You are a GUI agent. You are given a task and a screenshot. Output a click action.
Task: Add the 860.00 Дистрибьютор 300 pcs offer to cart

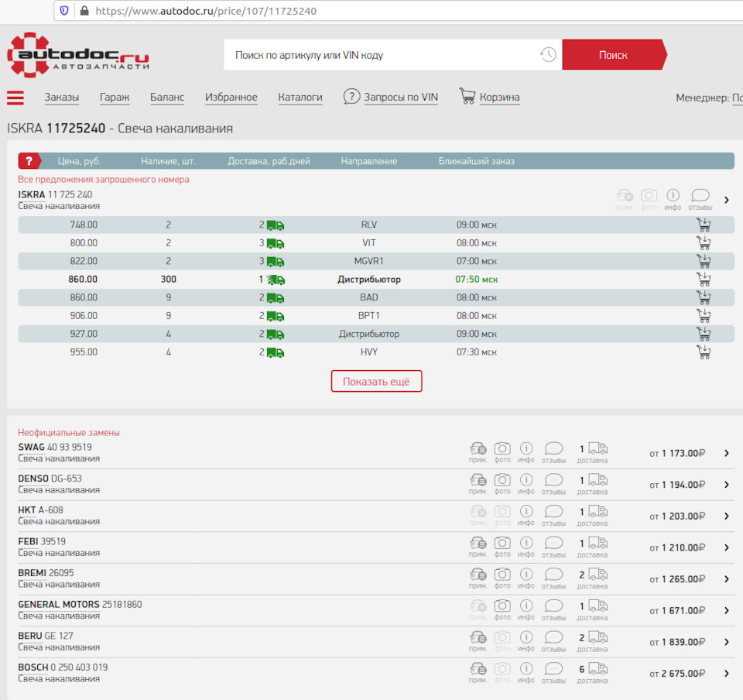(x=704, y=279)
